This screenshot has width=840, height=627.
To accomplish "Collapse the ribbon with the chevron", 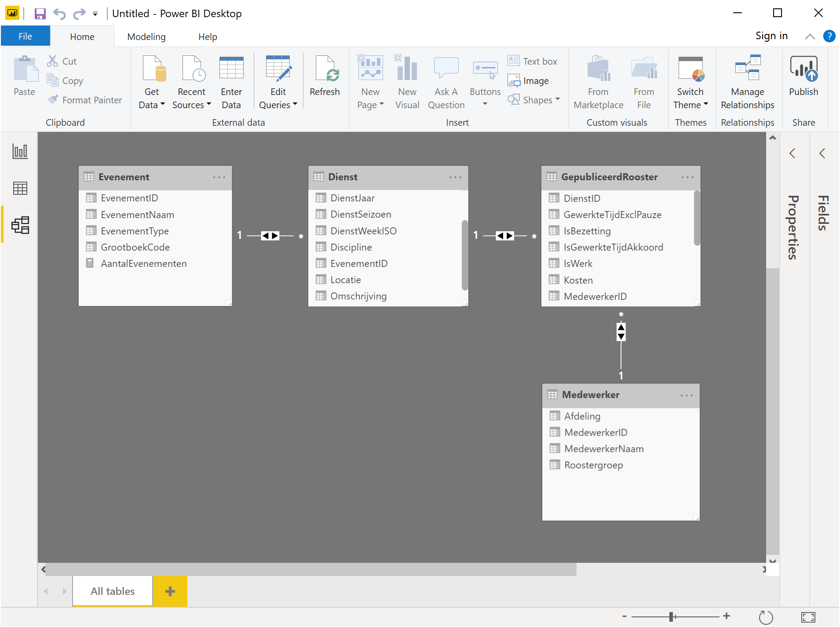I will 810,36.
